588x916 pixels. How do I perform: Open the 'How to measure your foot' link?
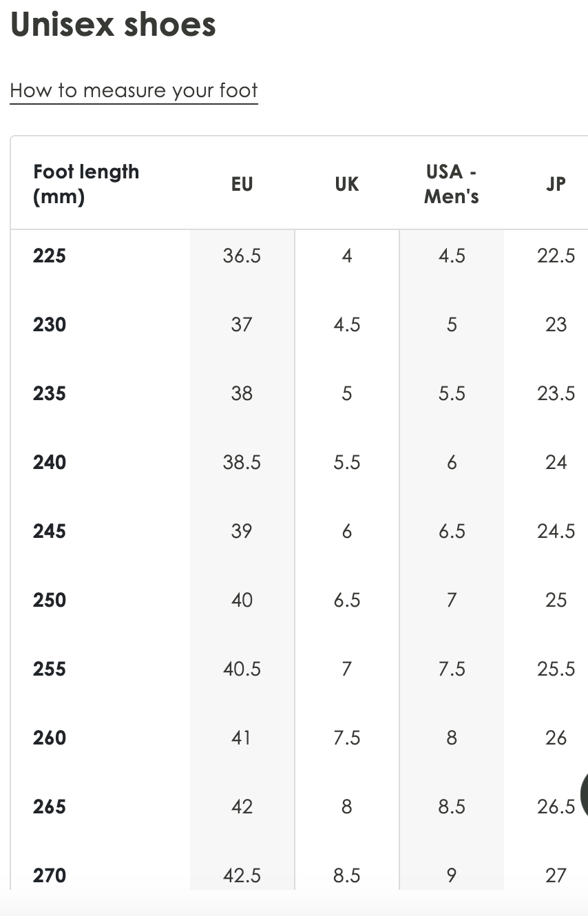click(x=134, y=91)
